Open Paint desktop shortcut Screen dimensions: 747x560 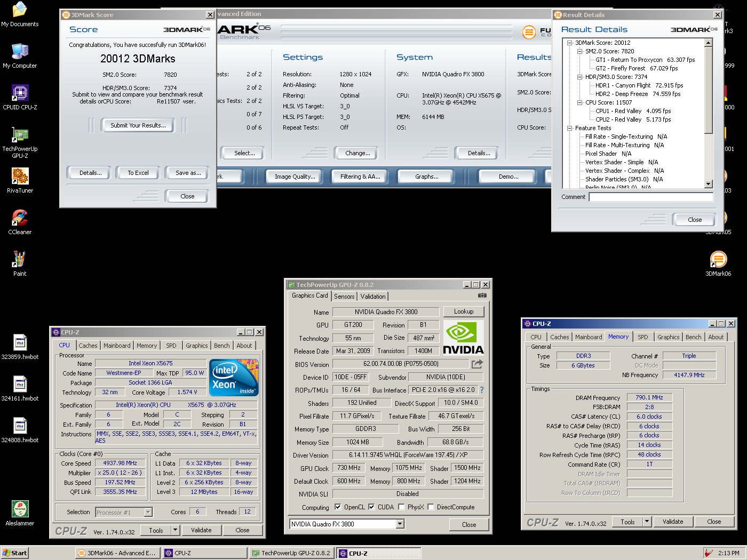click(20, 263)
